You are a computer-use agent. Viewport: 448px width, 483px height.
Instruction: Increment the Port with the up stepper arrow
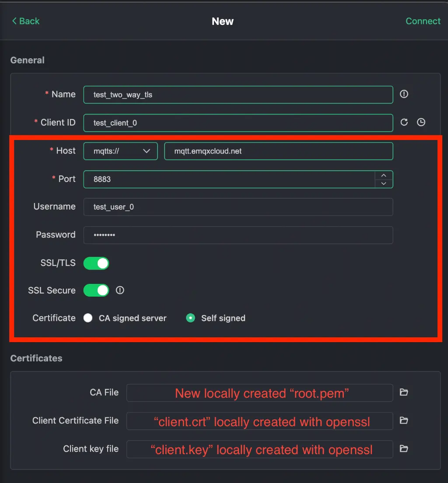pos(384,175)
